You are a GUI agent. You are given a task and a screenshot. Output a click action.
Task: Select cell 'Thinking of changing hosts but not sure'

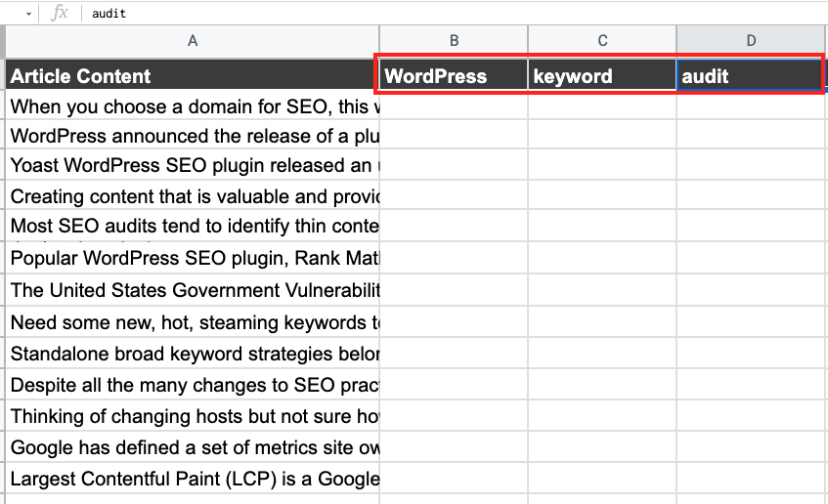tap(193, 415)
